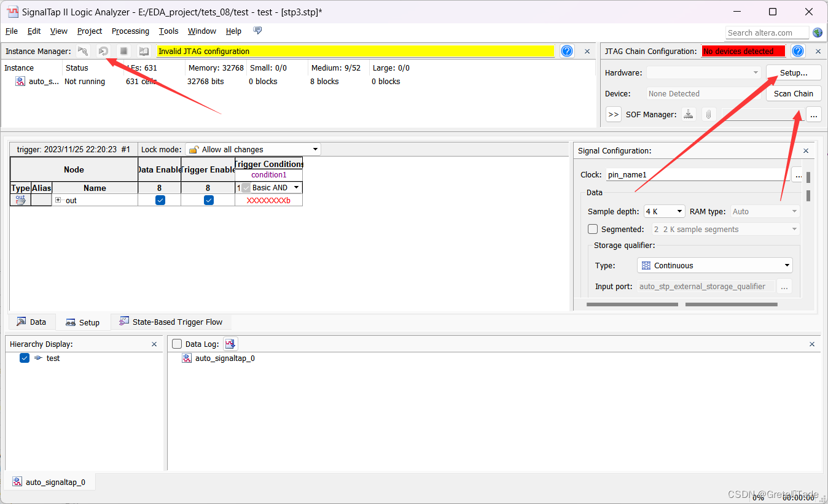Close the Instance Manager pane
828x504 pixels.
coord(587,51)
